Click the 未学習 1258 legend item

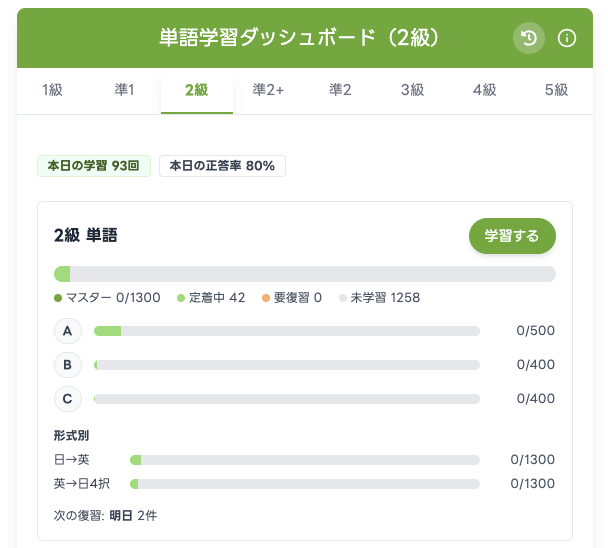tap(380, 298)
